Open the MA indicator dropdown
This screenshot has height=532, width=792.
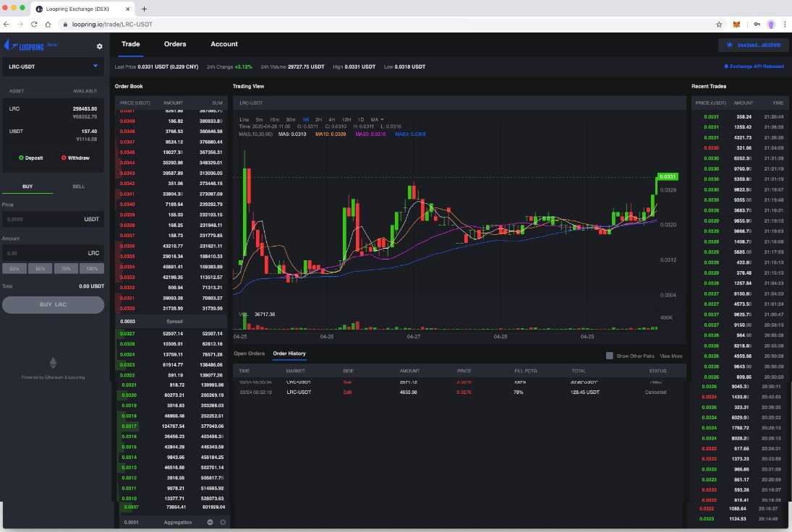pyautogui.click(x=377, y=119)
